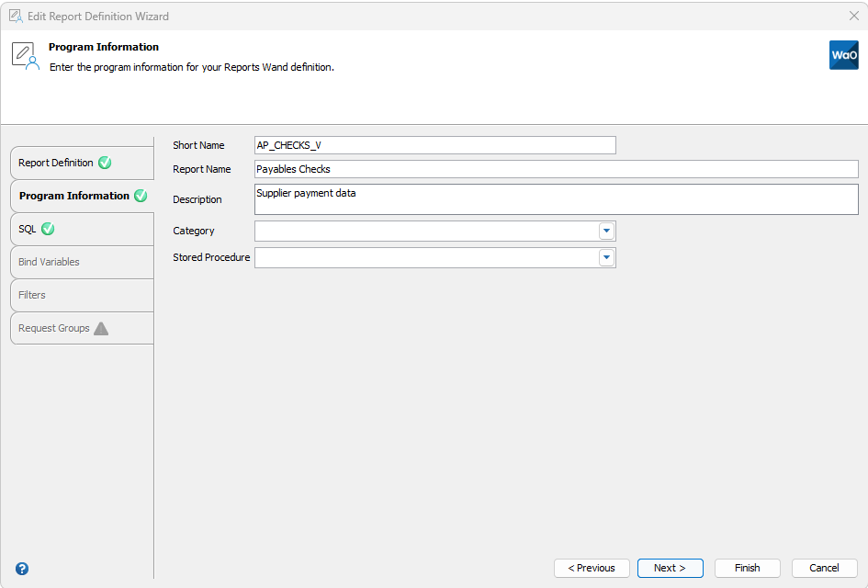868x588 pixels.
Task: Switch to the Bind Variables tab
Action: (x=50, y=262)
